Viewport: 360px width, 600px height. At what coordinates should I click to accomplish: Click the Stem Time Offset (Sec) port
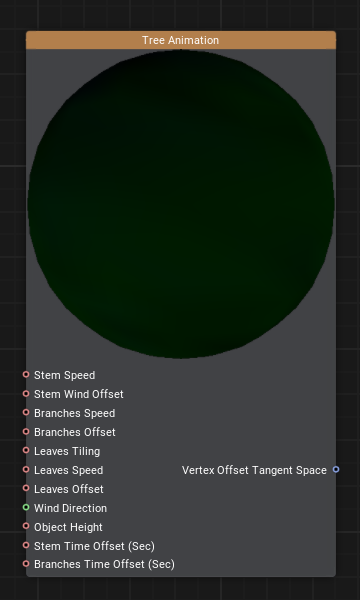[x=26, y=545]
